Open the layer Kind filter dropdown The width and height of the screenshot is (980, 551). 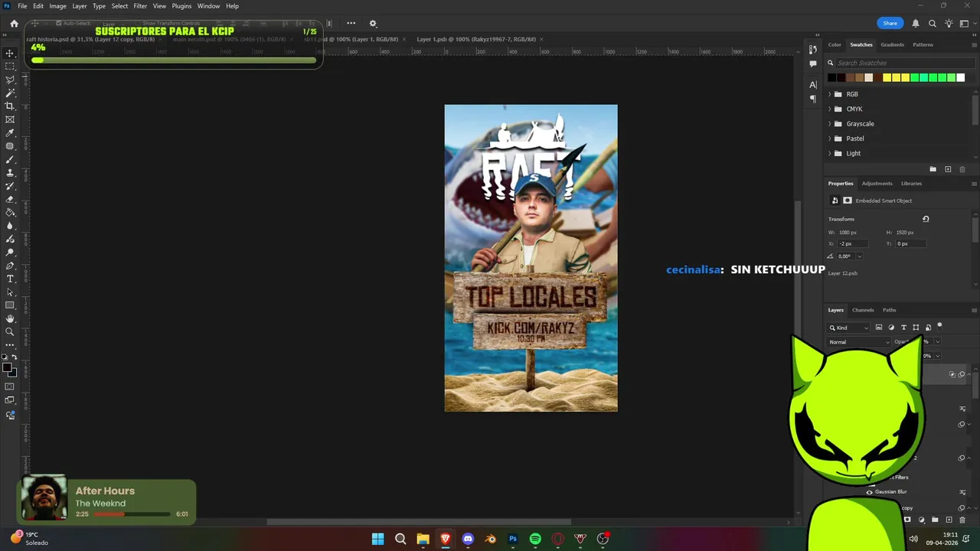coord(849,328)
